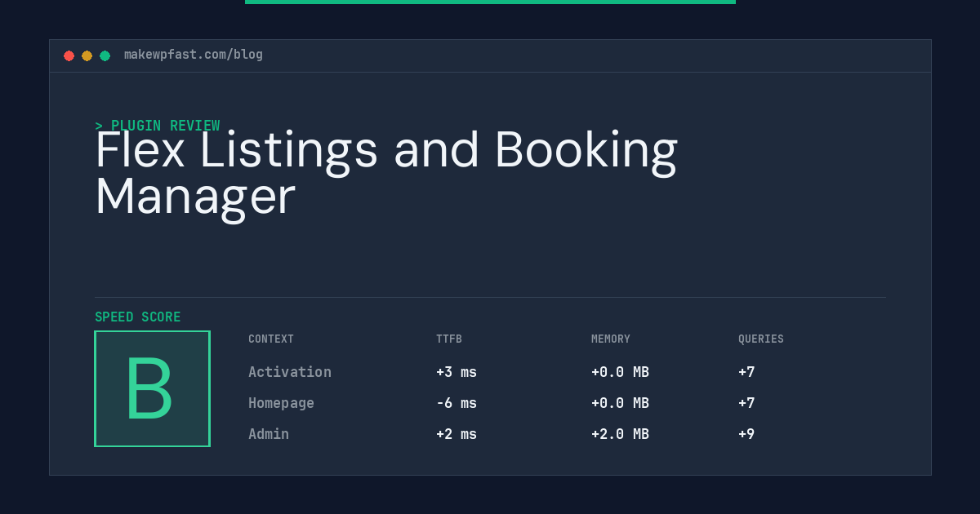The width and height of the screenshot is (980, 514).
Task: Click the red close dot
Action: [x=69, y=55]
